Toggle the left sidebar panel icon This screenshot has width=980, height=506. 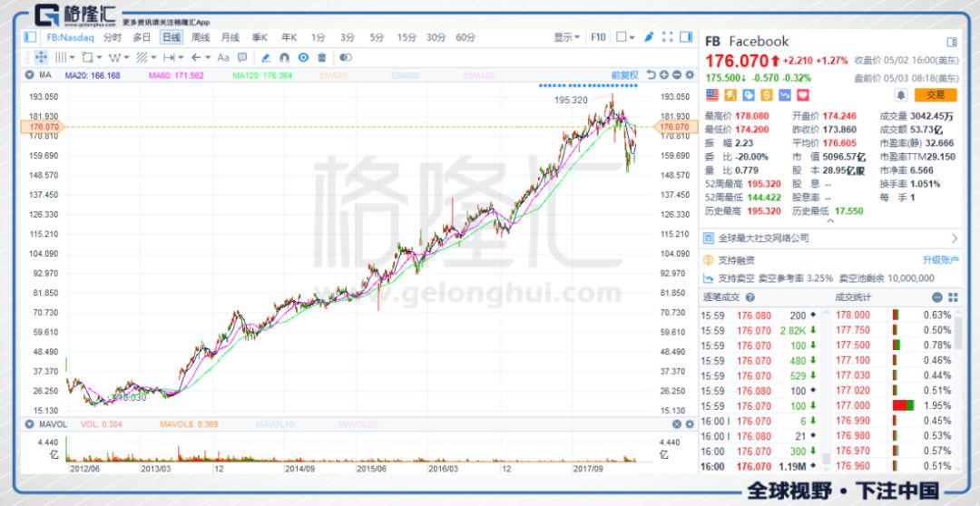[30, 37]
